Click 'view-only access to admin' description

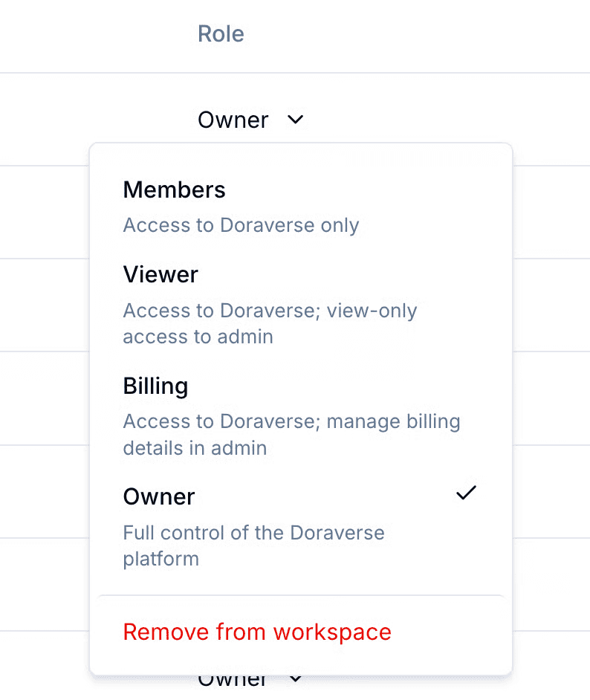(270, 323)
